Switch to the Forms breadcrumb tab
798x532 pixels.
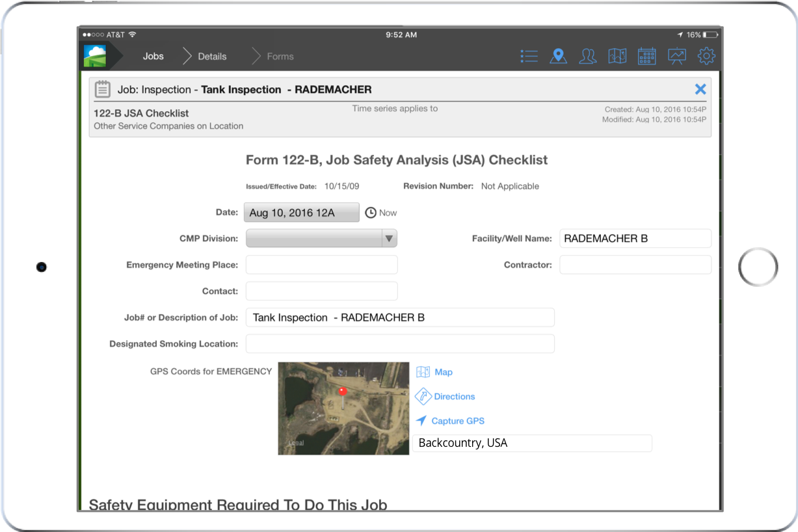point(280,57)
